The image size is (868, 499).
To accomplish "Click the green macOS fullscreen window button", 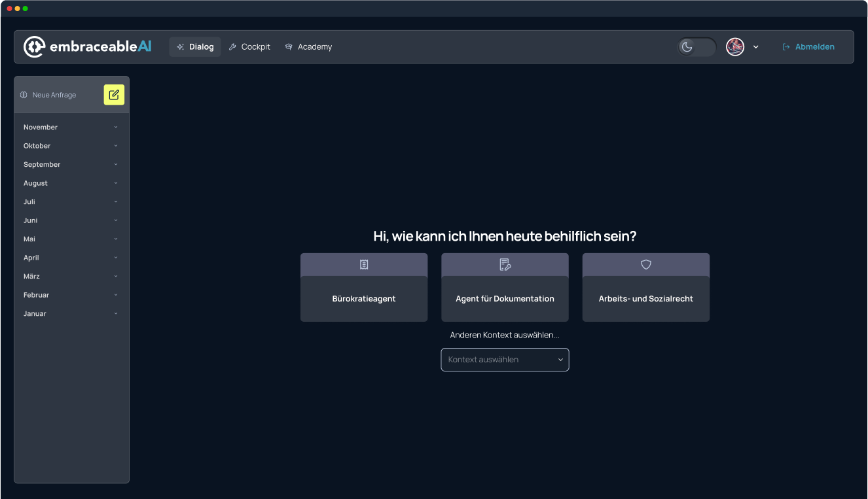I will point(26,9).
